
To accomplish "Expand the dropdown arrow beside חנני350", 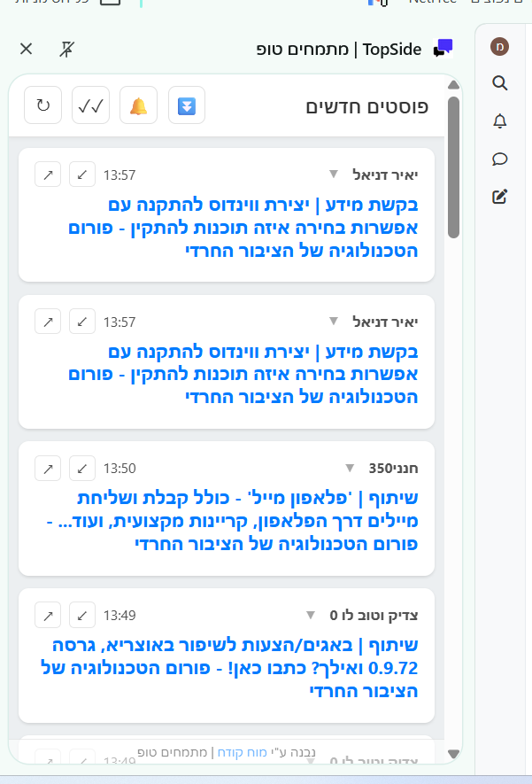I will coord(348,468).
